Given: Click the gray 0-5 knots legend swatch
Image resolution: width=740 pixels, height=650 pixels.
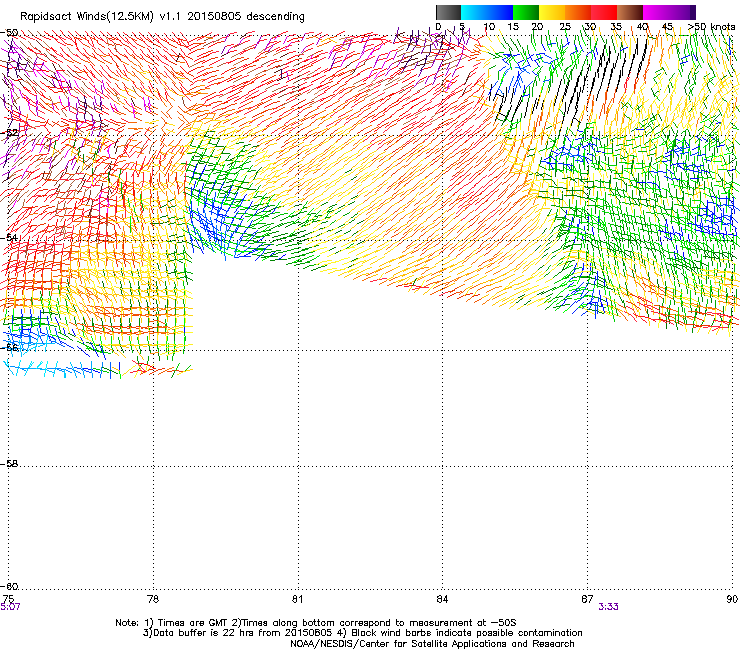Looking at the screenshot, I should pyautogui.click(x=448, y=12).
